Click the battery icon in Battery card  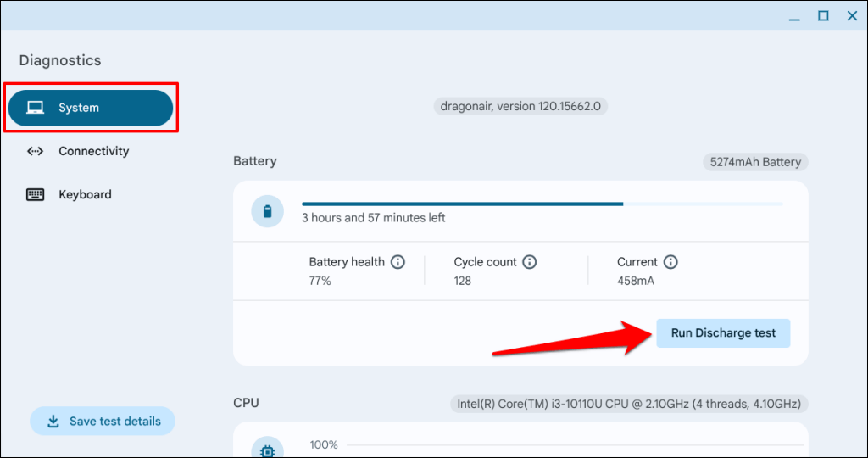click(x=267, y=211)
